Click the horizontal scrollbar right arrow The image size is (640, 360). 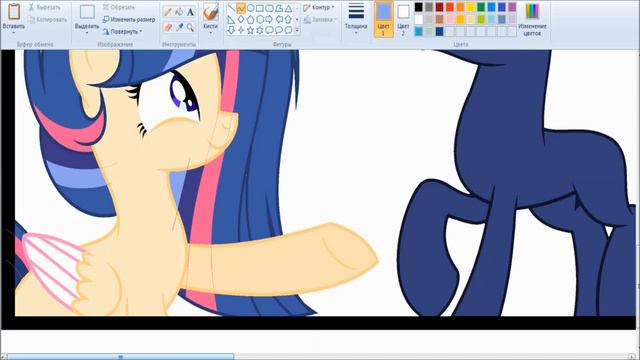(631, 357)
